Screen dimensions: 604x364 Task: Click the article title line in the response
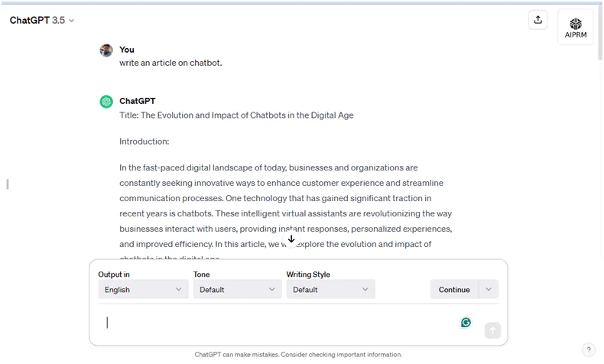coord(236,115)
